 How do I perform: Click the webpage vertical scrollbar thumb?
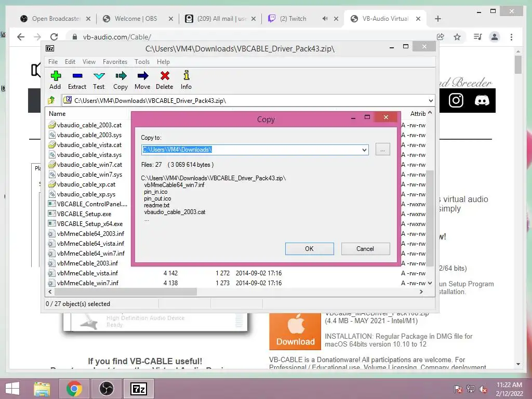pyautogui.click(x=518, y=64)
